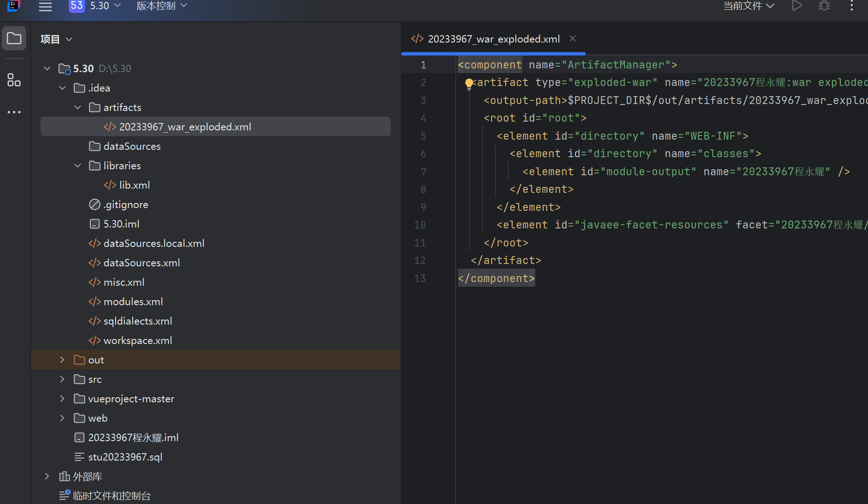Expand the out folder

click(62, 360)
